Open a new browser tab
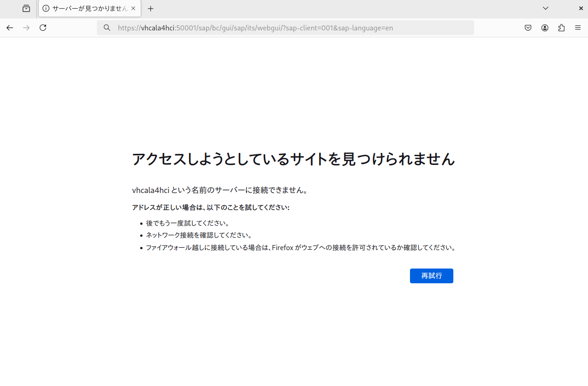This screenshot has width=588, height=386. tap(150, 8)
